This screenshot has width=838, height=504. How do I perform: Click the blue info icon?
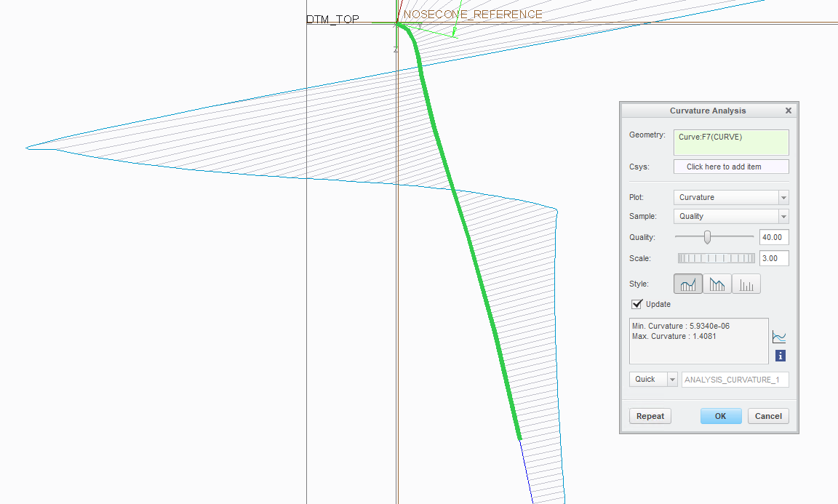tap(779, 356)
